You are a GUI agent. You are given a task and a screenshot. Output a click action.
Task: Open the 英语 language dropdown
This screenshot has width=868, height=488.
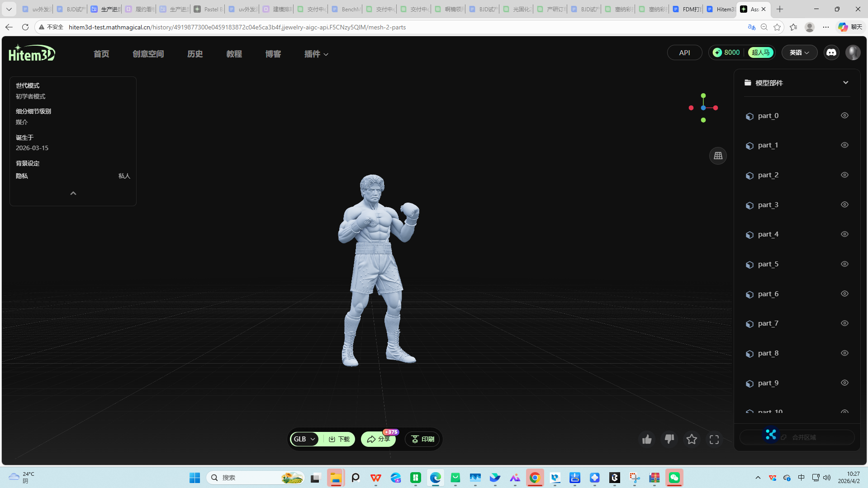[x=799, y=52]
